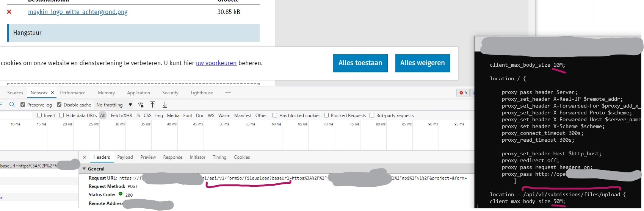Switch to the Sources tab
644x211 pixels.
pyautogui.click(x=15, y=93)
